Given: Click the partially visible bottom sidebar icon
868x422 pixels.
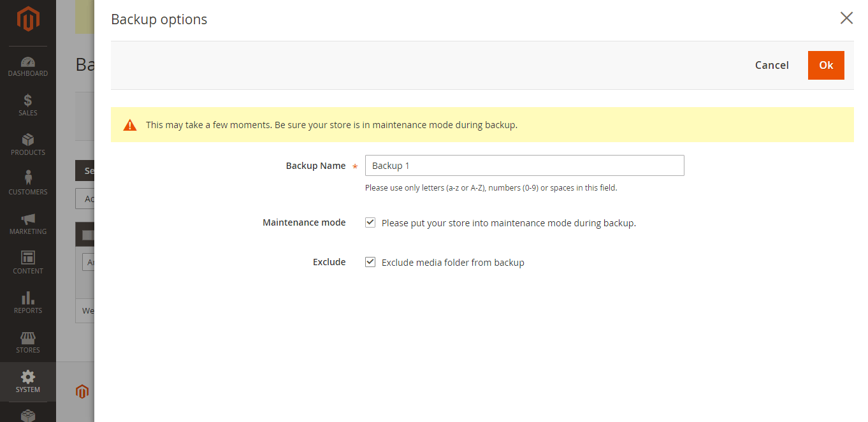Looking at the screenshot, I should [28, 415].
